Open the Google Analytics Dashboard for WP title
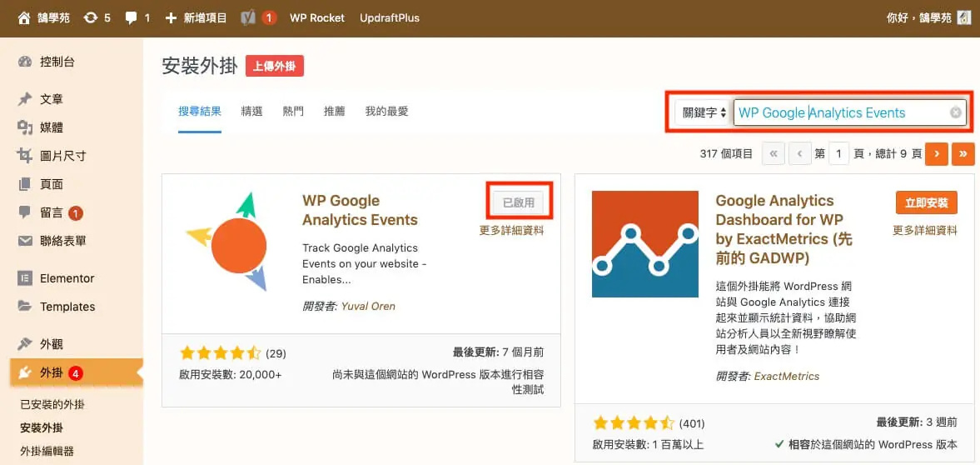The width and height of the screenshot is (980, 465). point(784,230)
